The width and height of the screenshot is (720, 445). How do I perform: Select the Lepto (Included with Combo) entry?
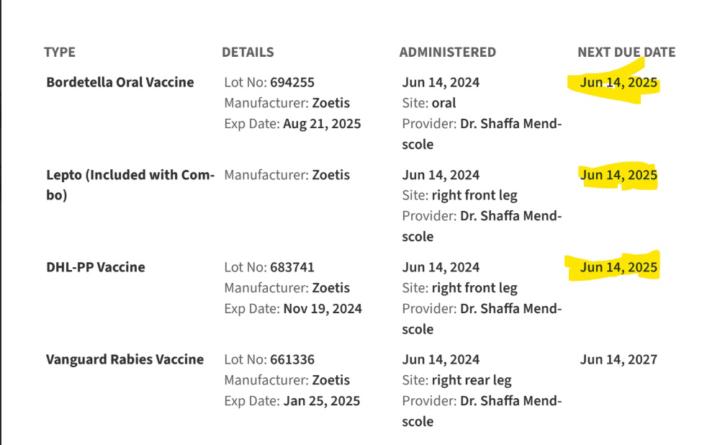tap(128, 185)
